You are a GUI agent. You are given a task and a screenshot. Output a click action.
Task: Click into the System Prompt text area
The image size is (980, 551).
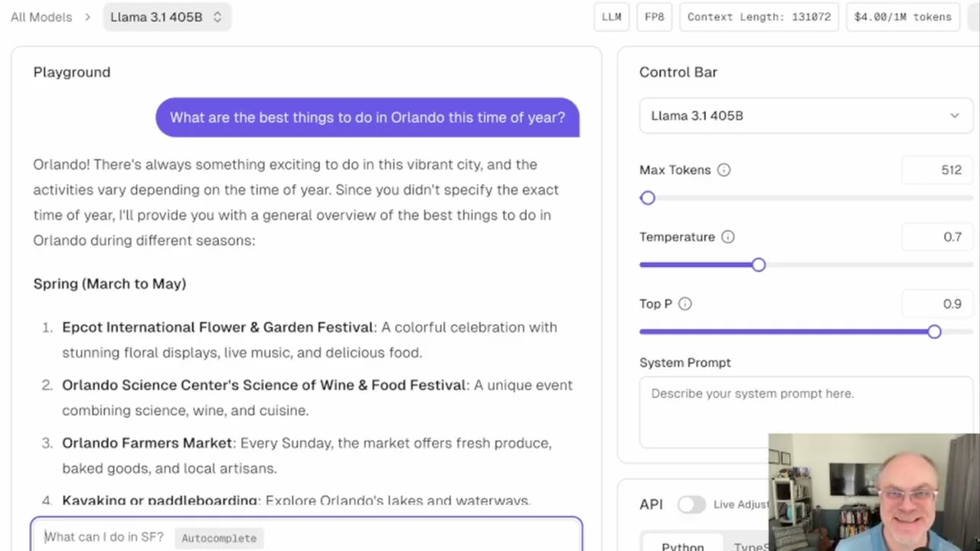point(805,413)
